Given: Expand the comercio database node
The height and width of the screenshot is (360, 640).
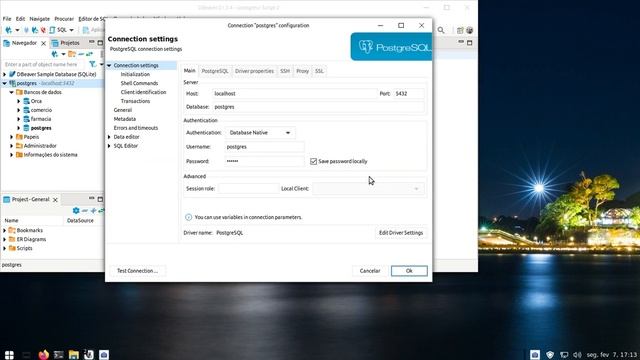Looking at the screenshot, I should click(19, 110).
